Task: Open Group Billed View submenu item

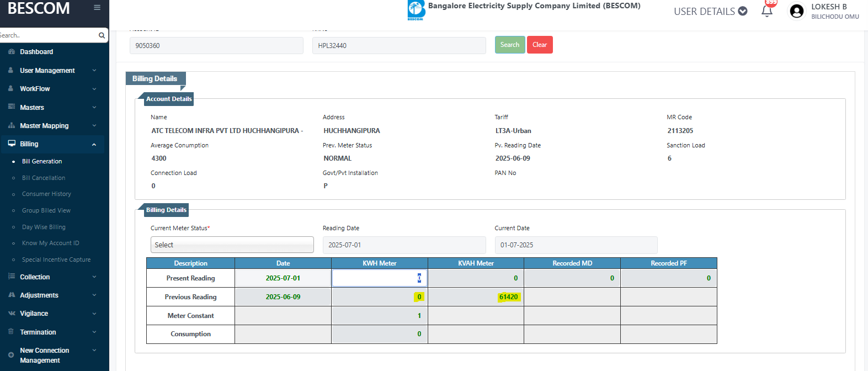Action: pyautogui.click(x=46, y=210)
